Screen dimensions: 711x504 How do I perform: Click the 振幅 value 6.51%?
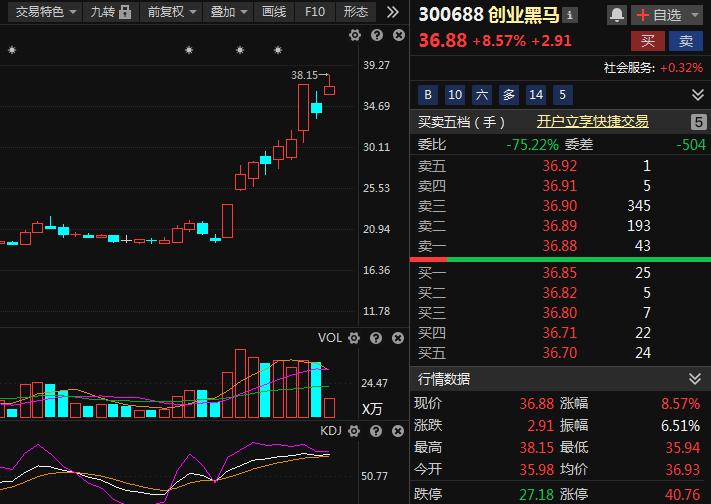click(680, 426)
